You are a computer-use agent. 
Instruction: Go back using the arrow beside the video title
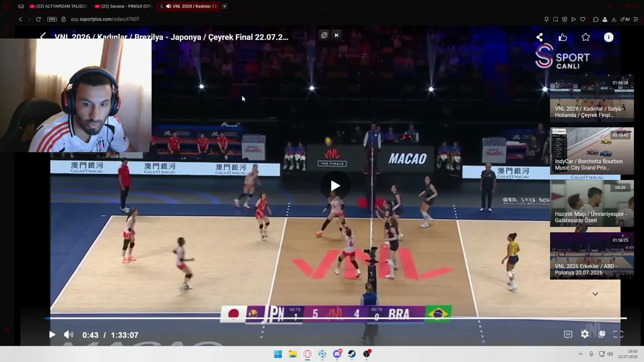coord(43,37)
